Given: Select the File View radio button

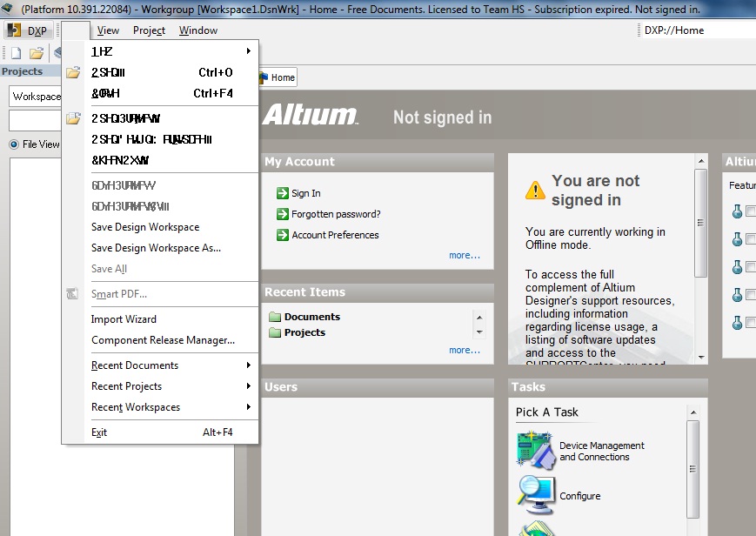Looking at the screenshot, I should pyautogui.click(x=14, y=144).
